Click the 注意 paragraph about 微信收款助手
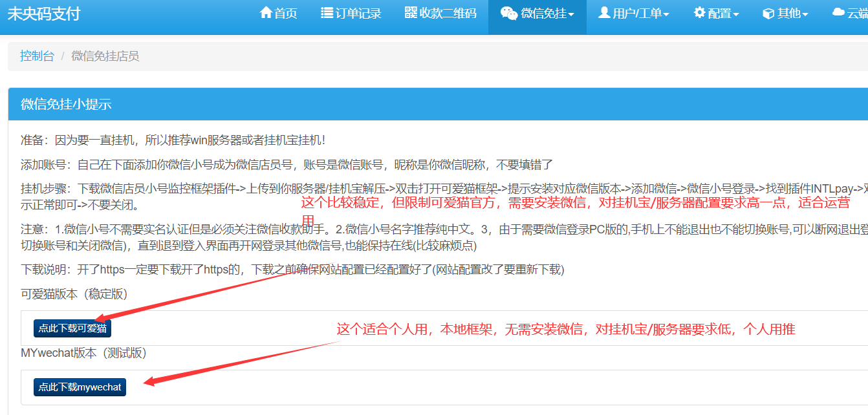Screen dimensions: 868x415 point(444,237)
